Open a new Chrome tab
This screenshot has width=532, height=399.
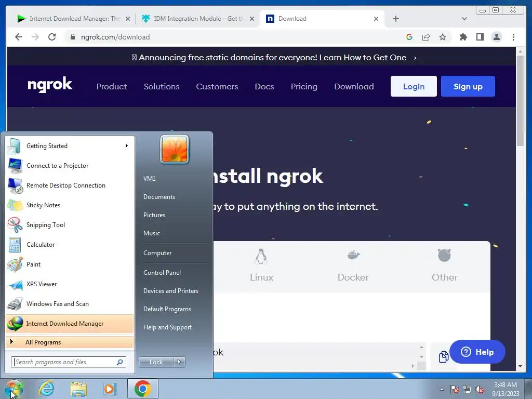tap(395, 19)
